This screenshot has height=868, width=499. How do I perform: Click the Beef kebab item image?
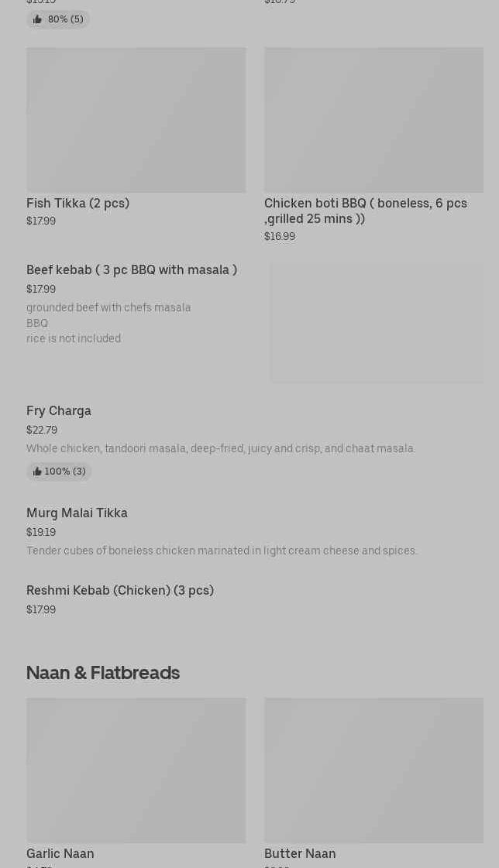click(377, 322)
